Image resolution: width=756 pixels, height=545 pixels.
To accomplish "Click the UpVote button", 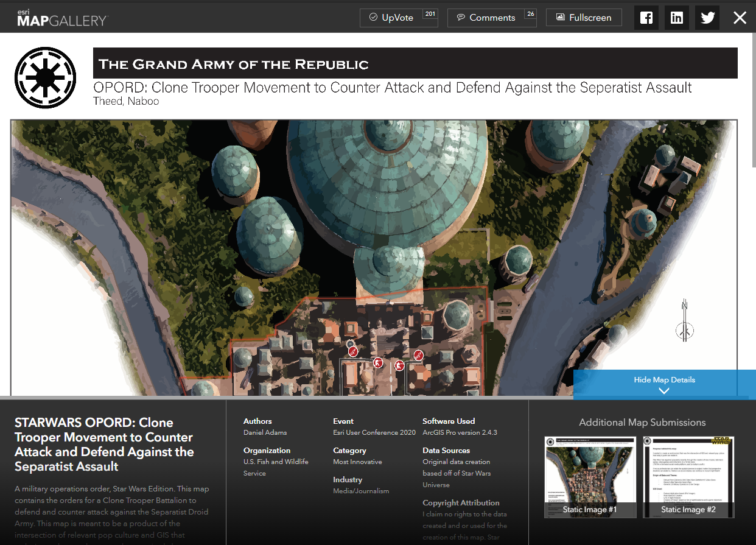I will [x=399, y=18].
